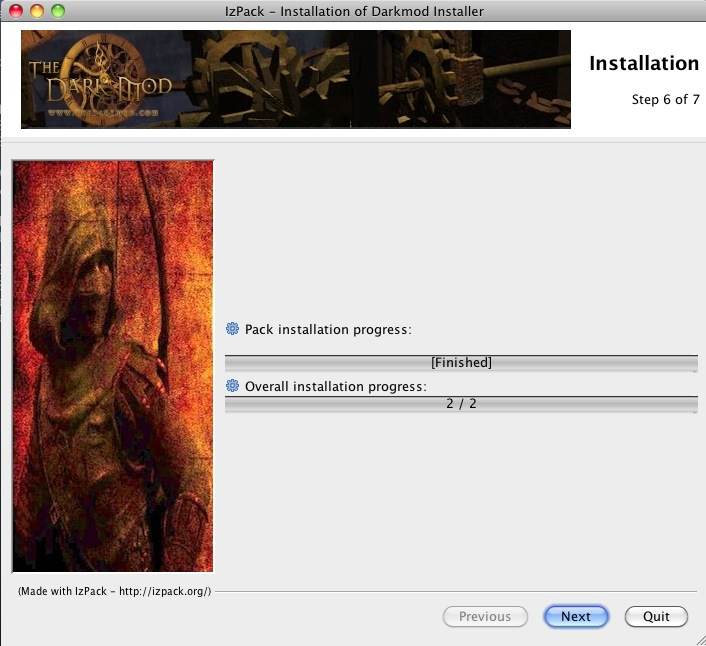Click the 'Made with IzPack' footer text

pyautogui.click(x=114, y=591)
